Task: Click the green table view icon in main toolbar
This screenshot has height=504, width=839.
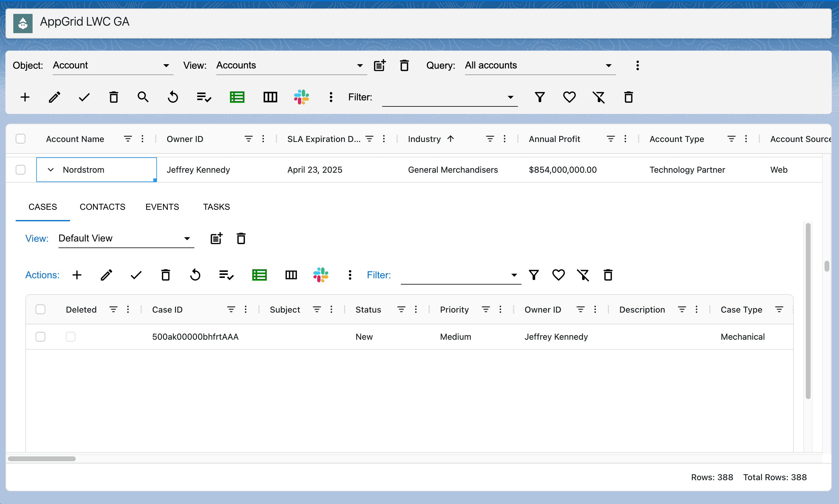Action: pos(237,97)
